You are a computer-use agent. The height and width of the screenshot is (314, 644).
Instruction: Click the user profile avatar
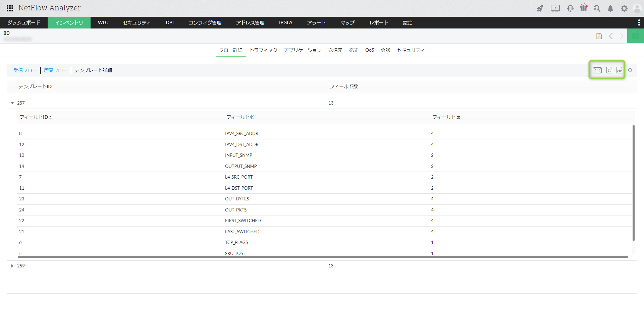[637, 8]
